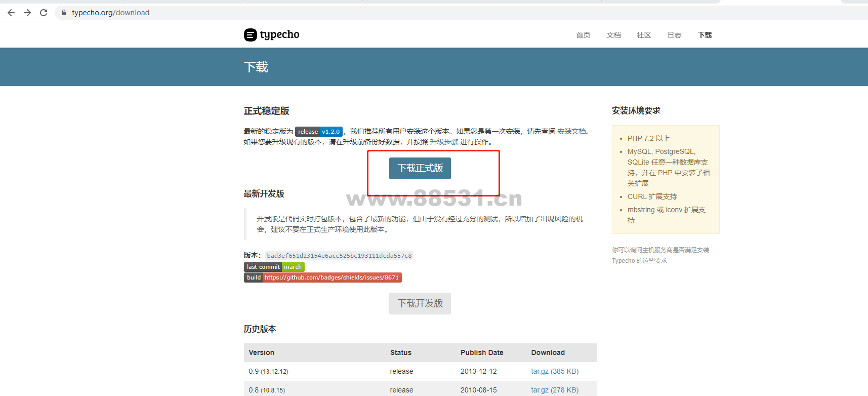Screen dimensions: 868x396
Task: Click the Version column header
Action: [261, 352]
